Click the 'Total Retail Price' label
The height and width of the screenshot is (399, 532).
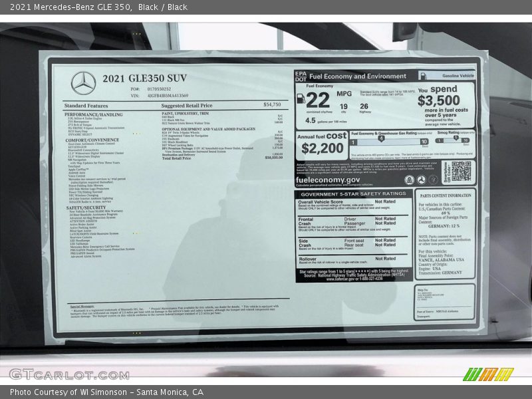[176, 158]
